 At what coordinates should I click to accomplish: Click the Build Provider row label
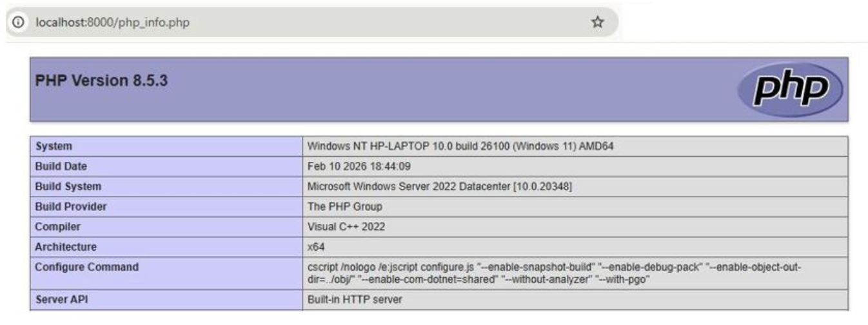tap(71, 206)
